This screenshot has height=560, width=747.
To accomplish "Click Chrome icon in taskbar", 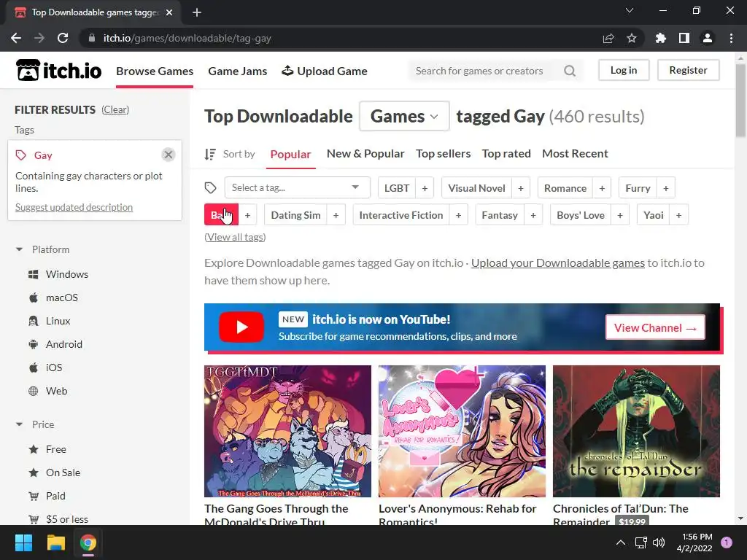I will click(x=88, y=542).
